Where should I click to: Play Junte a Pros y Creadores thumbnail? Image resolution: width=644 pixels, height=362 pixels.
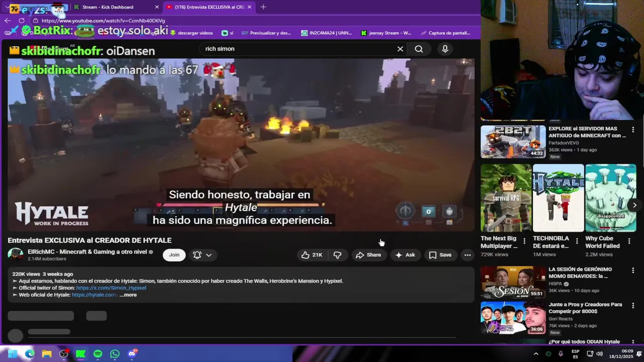pyautogui.click(x=513, y=318)
